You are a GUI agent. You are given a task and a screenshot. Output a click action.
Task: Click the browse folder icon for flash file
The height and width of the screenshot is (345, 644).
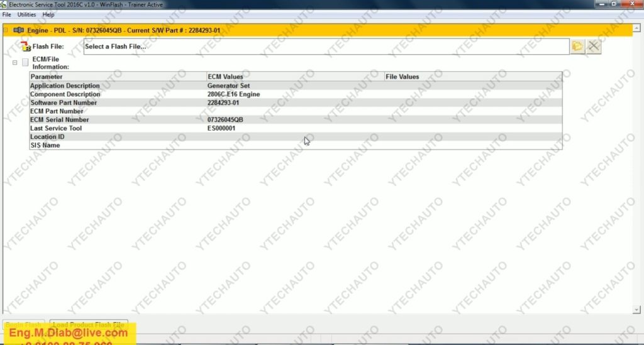pos(578,46)
